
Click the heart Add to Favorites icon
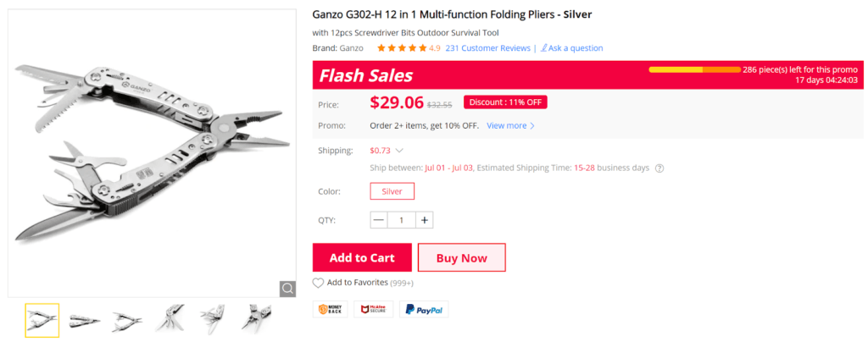(318, 283)
